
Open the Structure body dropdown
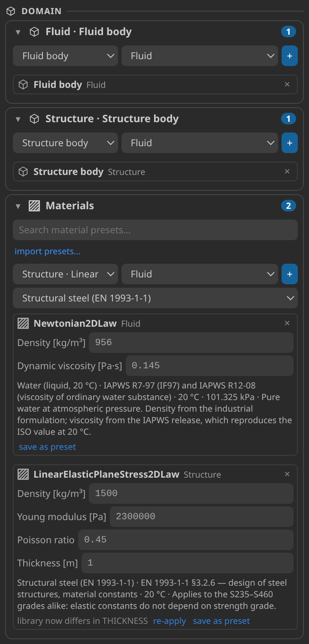click(65, 143)
